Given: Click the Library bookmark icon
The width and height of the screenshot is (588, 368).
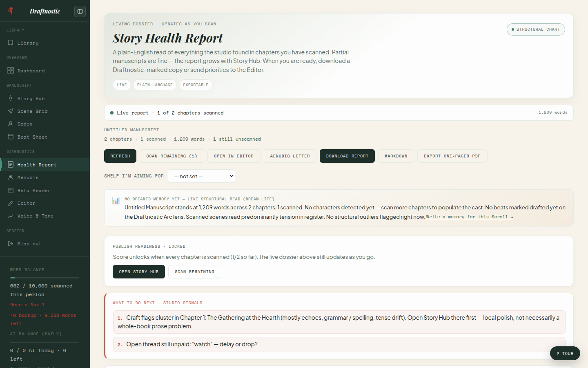Looking at the screenshot, I should coord(11,43).
